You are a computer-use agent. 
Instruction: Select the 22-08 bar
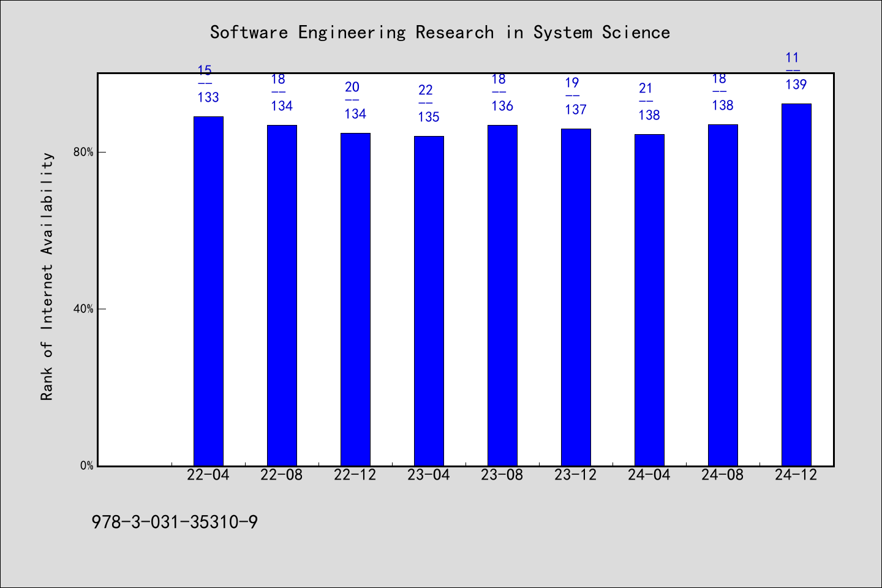282,295
